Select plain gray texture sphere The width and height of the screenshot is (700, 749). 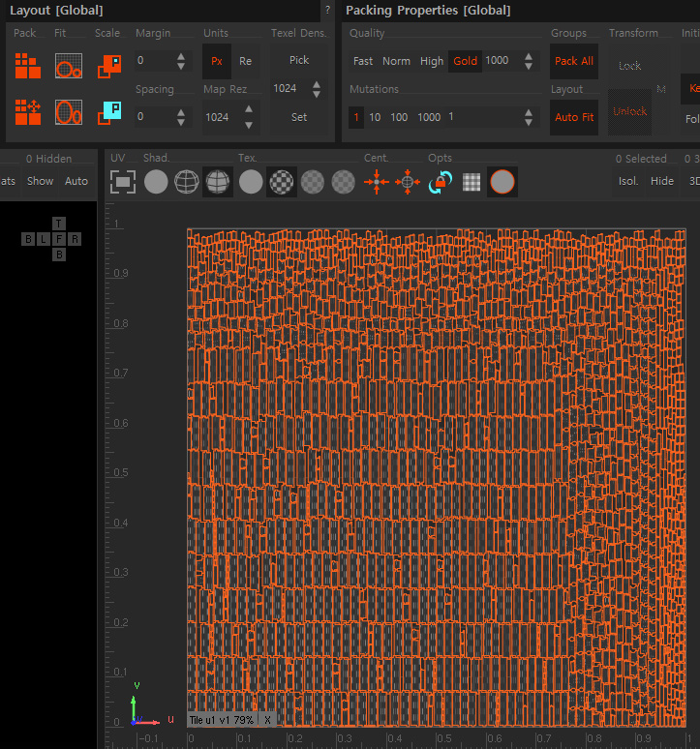point(251,182)
